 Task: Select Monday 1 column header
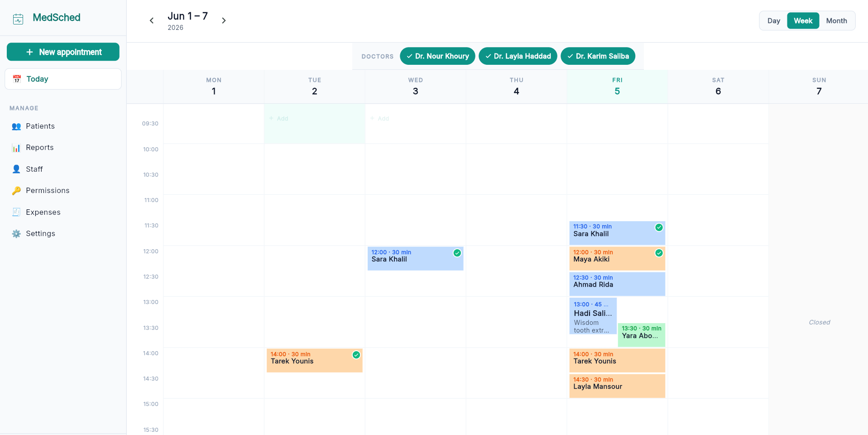click(214, 87)
